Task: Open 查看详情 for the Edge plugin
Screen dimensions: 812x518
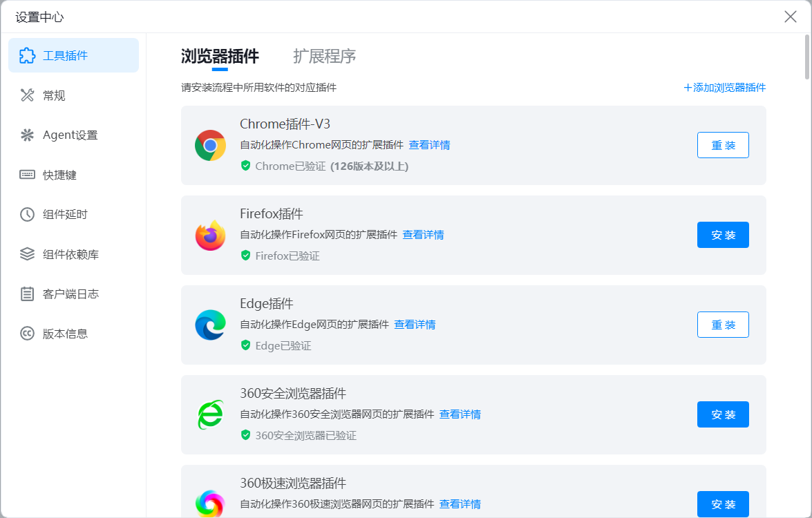Action: [x=415, y=325]
